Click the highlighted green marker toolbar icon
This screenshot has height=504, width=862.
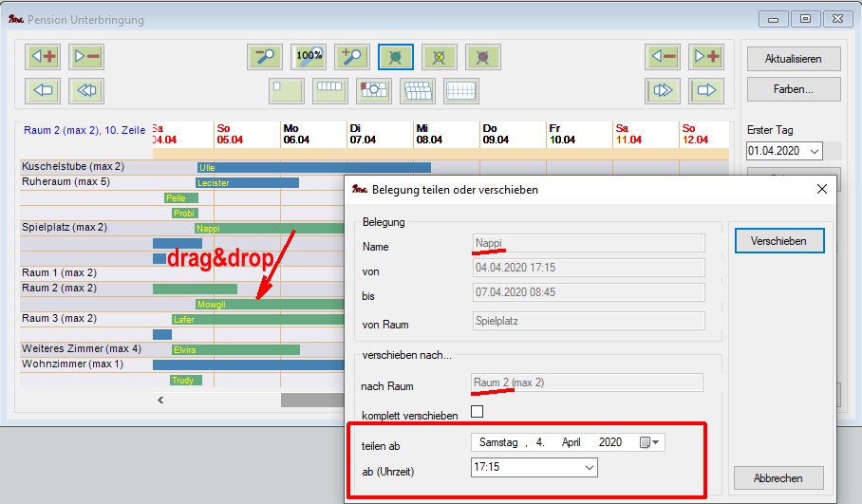click(x=396, y=57)
